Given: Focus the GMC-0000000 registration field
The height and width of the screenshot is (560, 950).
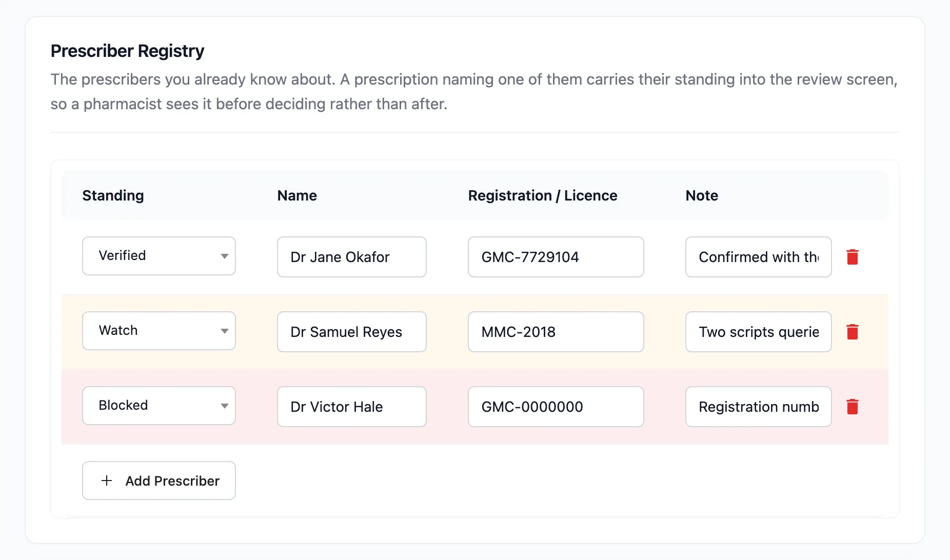Looking at the screenshot, I should [x=556, y=407].
